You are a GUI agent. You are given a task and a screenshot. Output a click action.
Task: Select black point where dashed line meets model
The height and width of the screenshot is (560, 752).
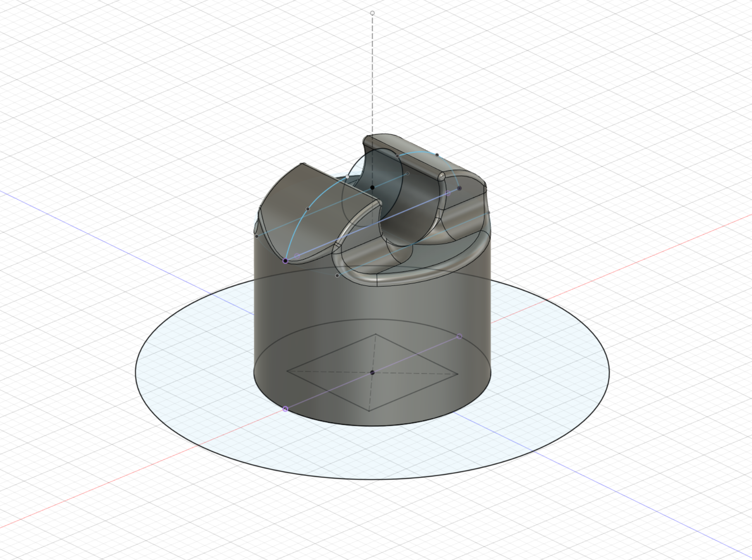tap(372, 187)
